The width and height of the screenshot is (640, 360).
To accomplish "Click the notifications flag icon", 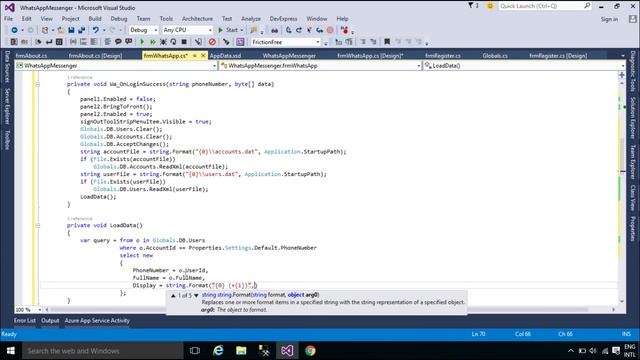I will pyautogui.click(x=471, y=6).
